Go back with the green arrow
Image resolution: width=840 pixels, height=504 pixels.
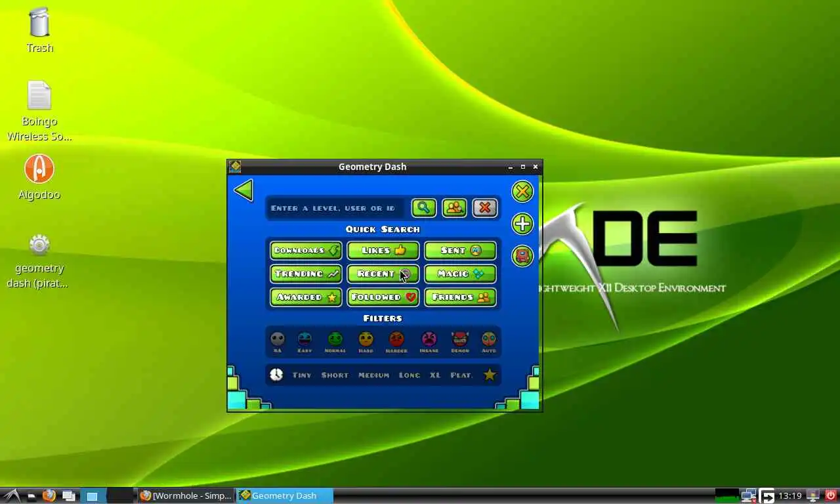click(243, 191)
